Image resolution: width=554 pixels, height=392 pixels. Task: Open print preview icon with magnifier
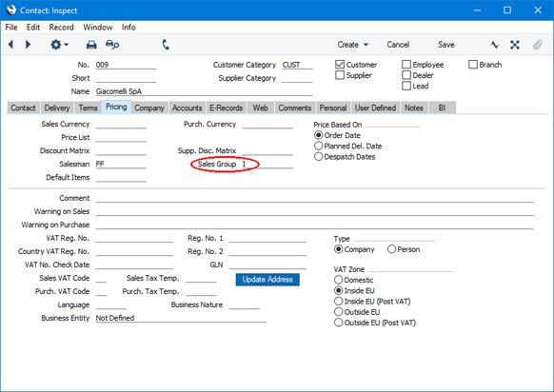[x=112, y=45]
